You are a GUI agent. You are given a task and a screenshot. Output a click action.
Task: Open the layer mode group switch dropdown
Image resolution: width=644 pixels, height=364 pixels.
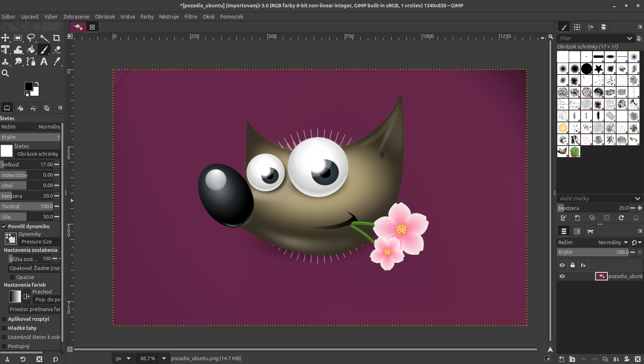pos(636,242)
